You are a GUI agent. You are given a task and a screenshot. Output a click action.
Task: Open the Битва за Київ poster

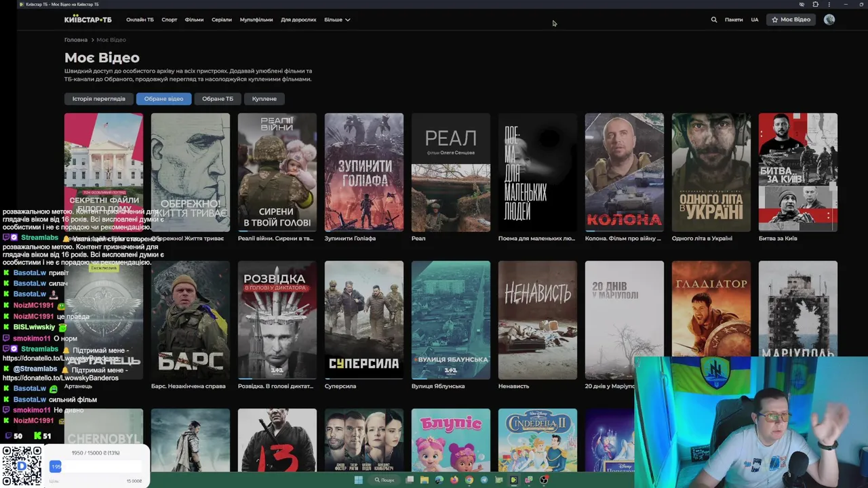click(798, 172)
